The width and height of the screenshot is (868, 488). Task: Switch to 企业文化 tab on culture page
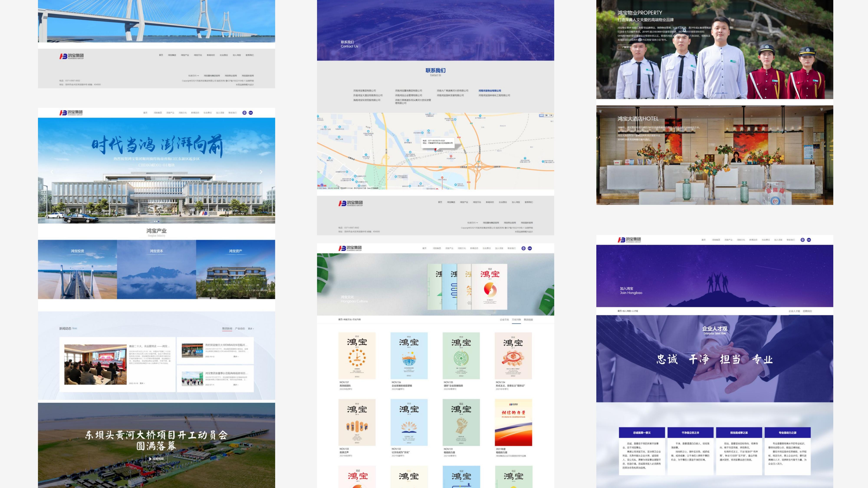click(505, 320)
